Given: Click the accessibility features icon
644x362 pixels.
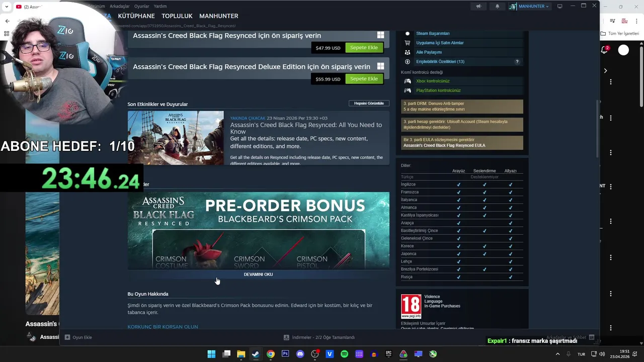Looking at the screenshot, I should click(x=408, y=61).
